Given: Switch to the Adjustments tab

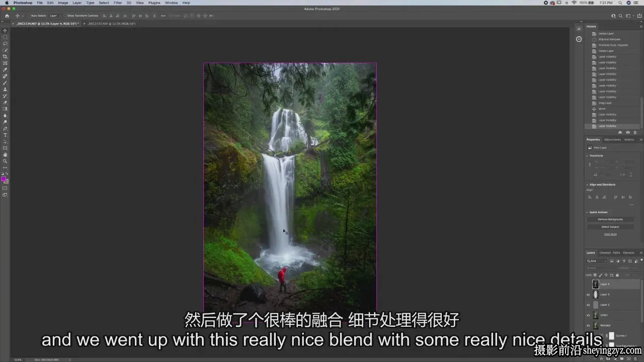Looking at the screenshot, I should [612, 140].
